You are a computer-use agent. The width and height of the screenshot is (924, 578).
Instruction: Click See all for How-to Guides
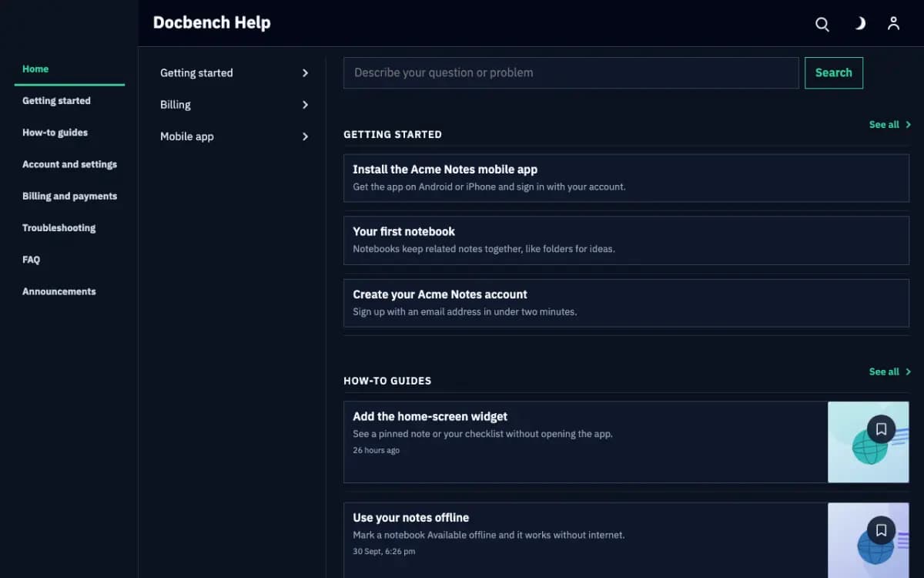pos(890,371)
